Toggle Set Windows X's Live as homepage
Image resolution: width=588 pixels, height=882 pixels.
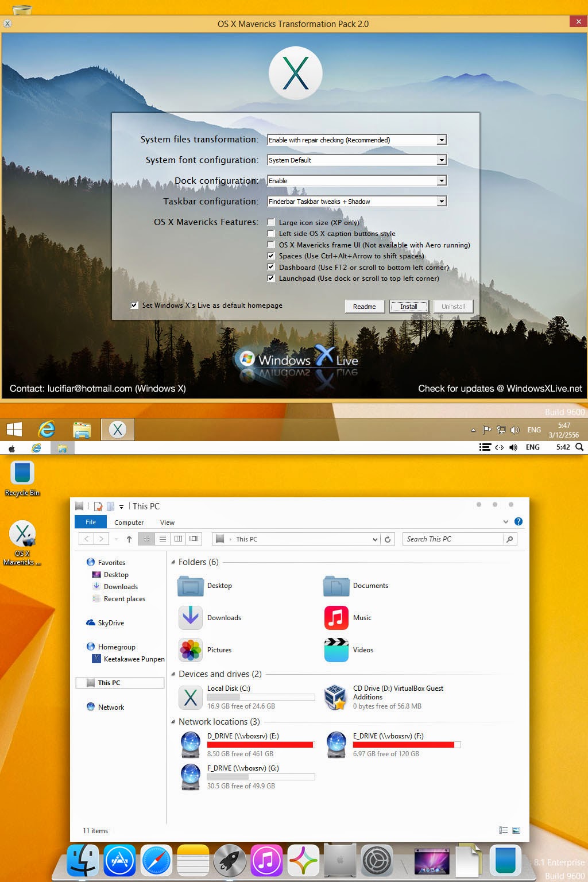134,305
